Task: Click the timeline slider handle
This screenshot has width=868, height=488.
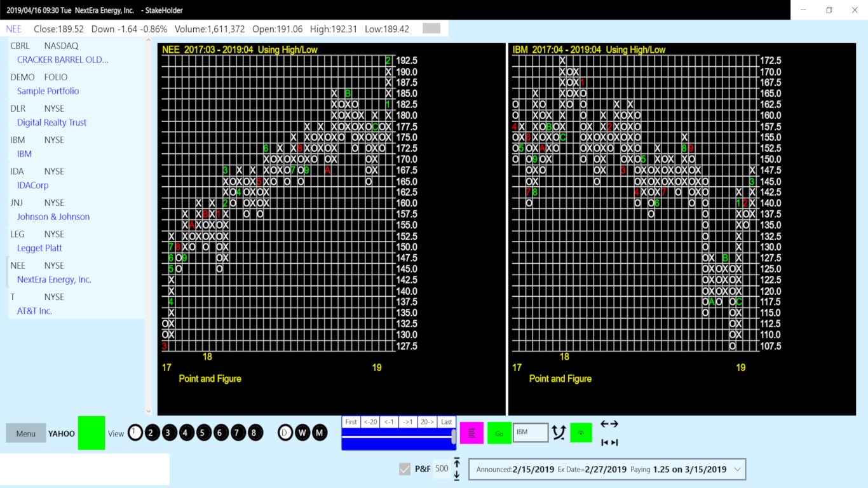Action: (x=453, y=437)
